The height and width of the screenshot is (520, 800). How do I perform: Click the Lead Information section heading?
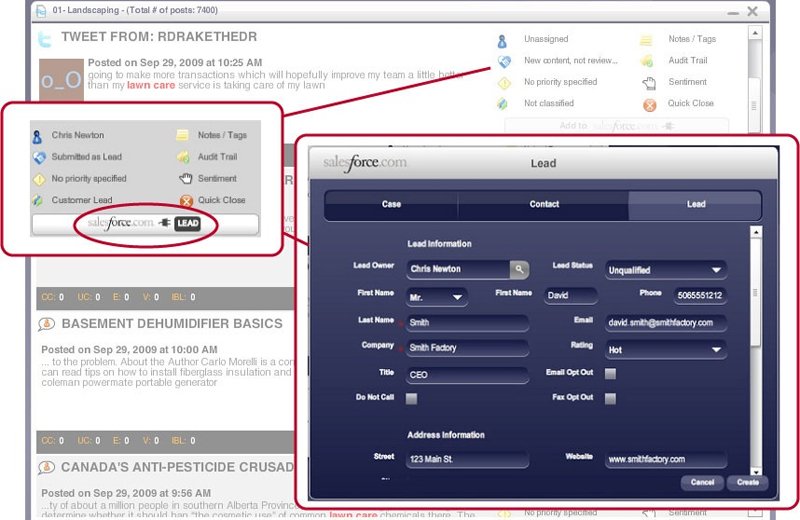pyautogui.click(x=439, y=244)
